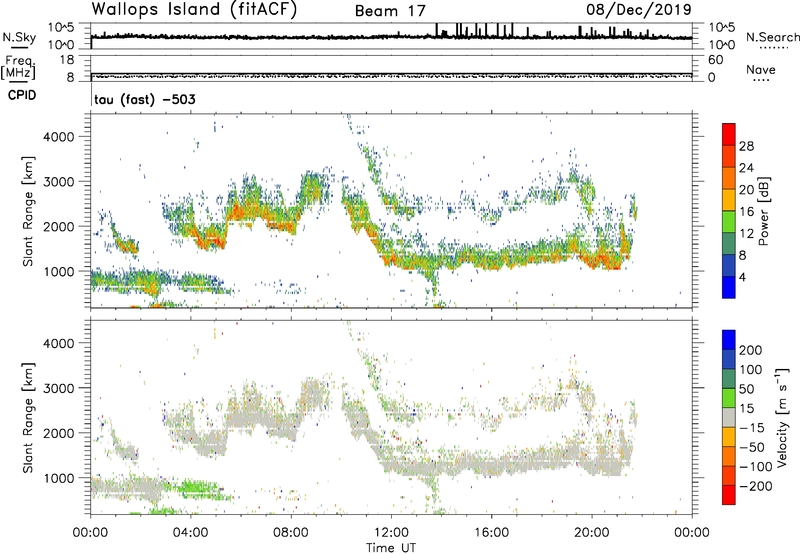Select the 'tau (fast) -503' text
Image resolution: width=800 pixels, height=554 pixels.
[x=145, y=99]
